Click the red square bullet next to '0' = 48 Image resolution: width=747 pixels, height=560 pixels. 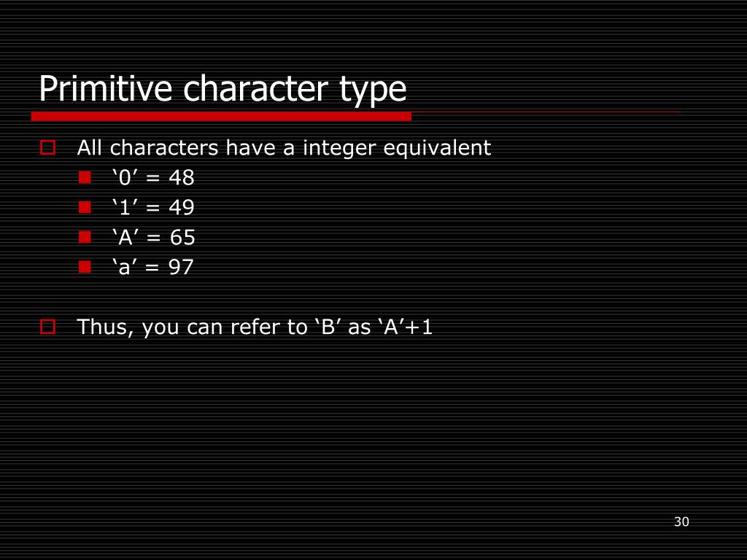(85, 178)
